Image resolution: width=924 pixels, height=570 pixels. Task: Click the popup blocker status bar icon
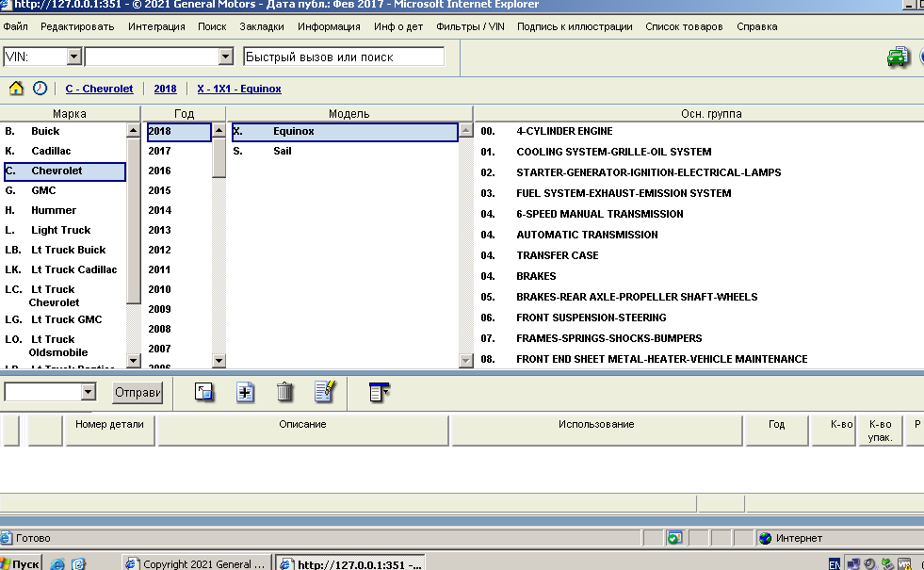point(674,538)
